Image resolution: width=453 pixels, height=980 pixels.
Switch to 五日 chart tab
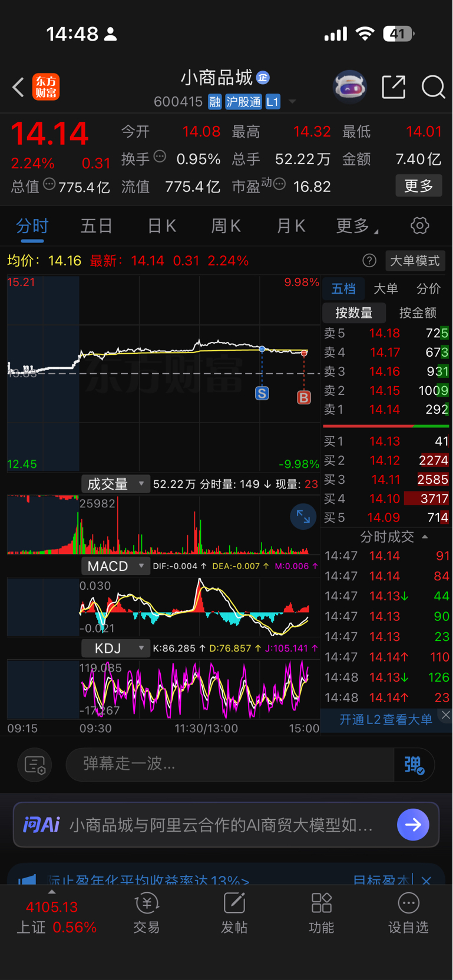click(x=97, y=226)
